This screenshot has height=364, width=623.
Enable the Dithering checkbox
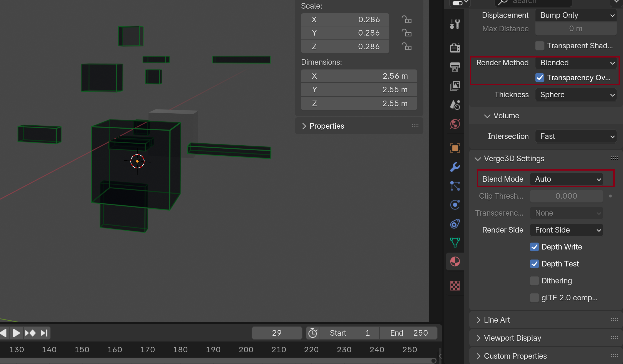tap(534, 281)
